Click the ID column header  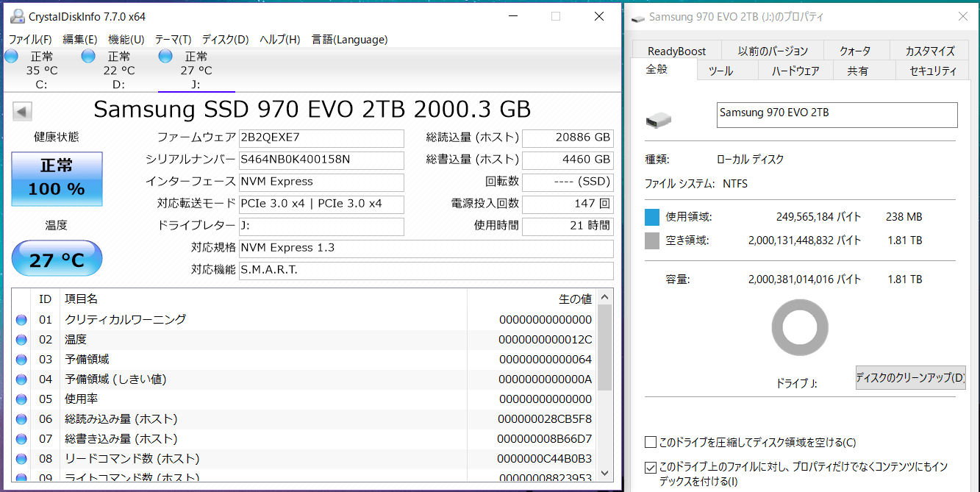tap(46, 299)
